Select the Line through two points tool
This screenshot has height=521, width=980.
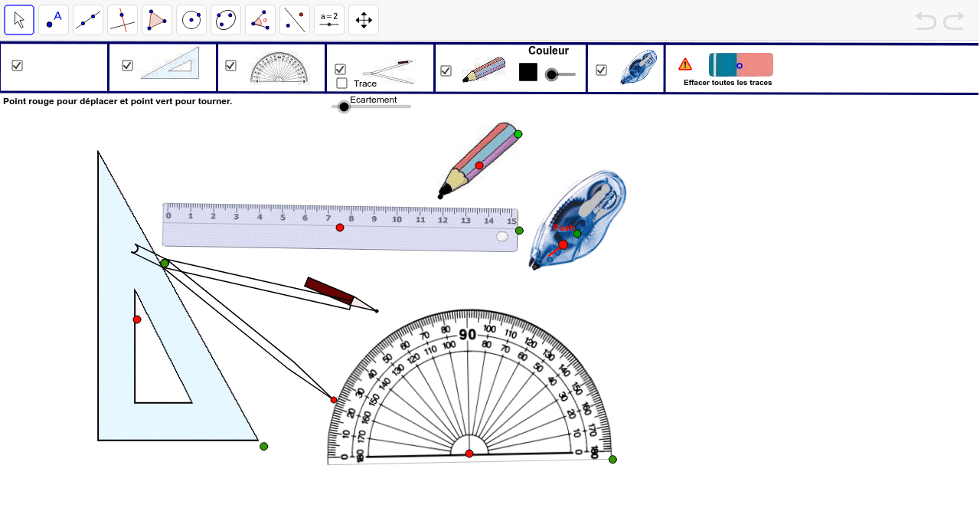pyautogui.click(x=87, y=19)
